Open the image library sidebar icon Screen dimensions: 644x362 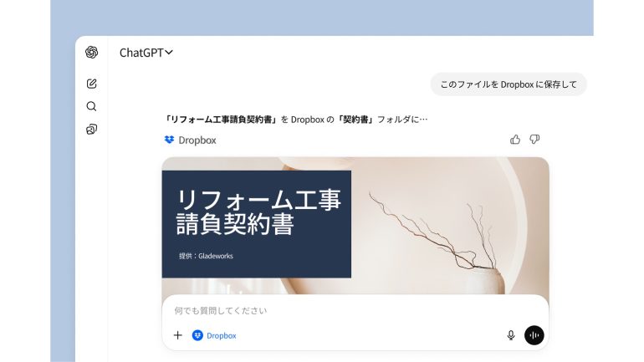pyautogui.click(x=92, y=130)
